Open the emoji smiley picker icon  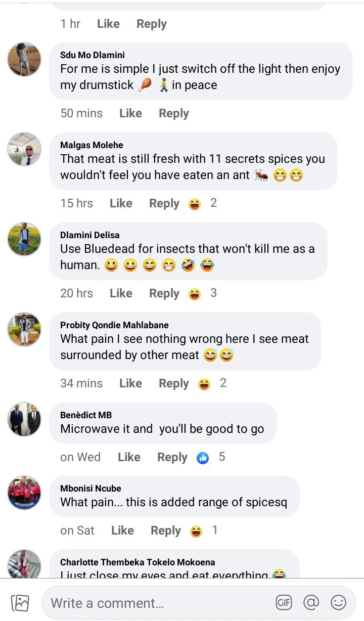(338, 602)
